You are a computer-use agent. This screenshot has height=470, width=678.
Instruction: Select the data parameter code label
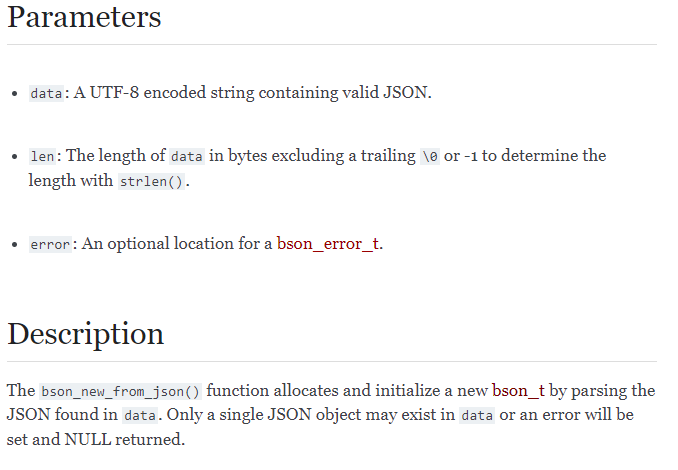click(46, 93)
